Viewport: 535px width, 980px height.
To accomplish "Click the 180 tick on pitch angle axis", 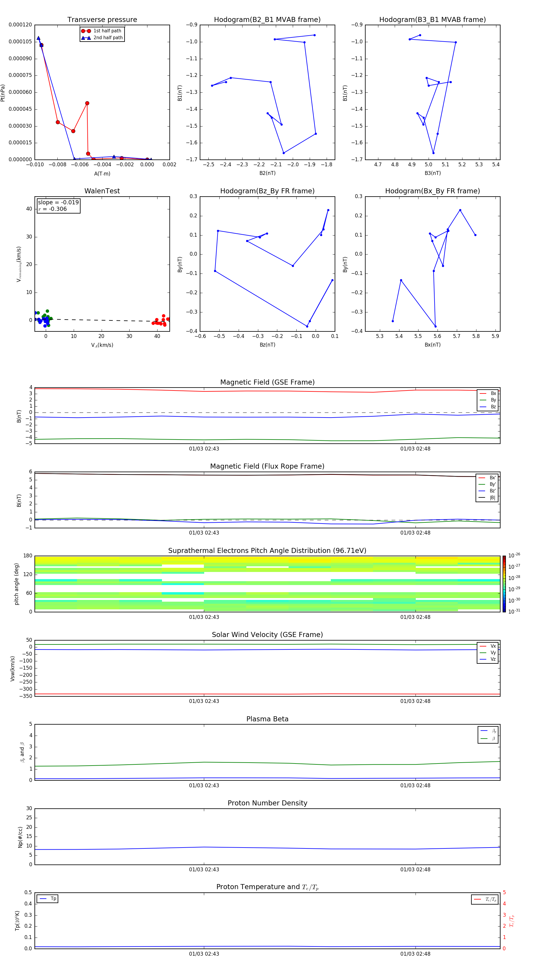I will [x=28, y=556].
